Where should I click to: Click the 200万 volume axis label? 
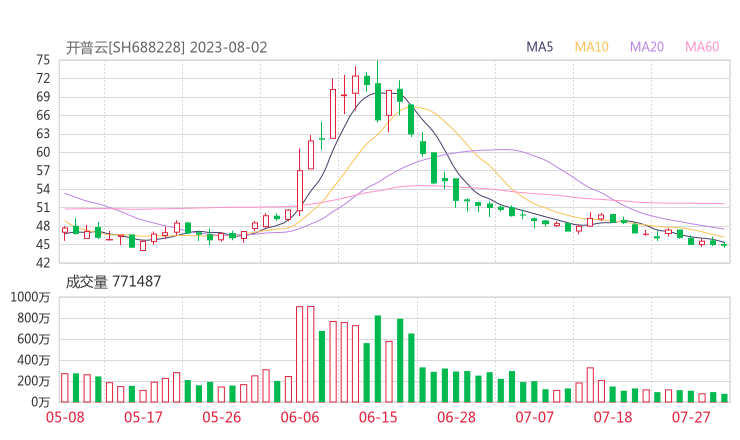coord(34,381)
